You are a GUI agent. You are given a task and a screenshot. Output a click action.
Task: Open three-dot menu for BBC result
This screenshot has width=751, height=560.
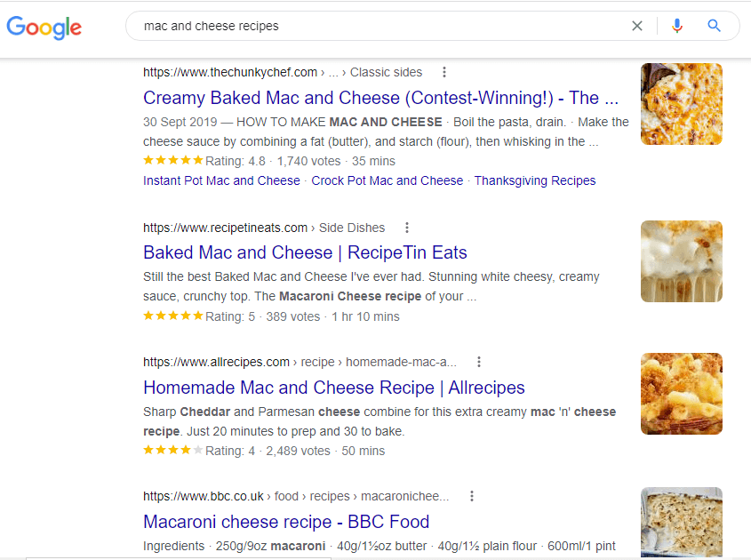click(472, 496)
